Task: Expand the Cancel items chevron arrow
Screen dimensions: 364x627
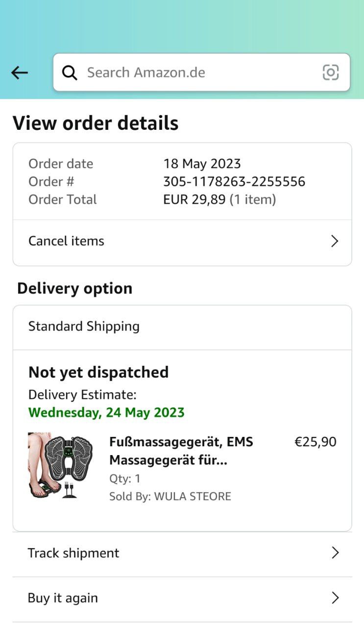Action: point(335,241)
